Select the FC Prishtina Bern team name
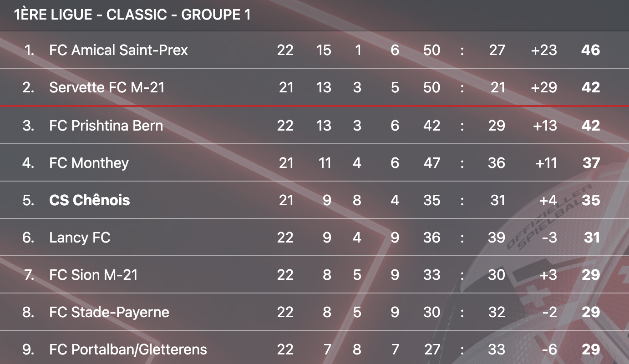The height and width of the screenshot is (364, 629). 106,126
